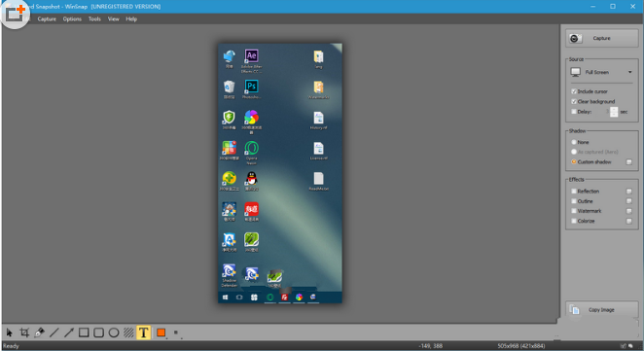Click the Ready status text

[11, 346]
